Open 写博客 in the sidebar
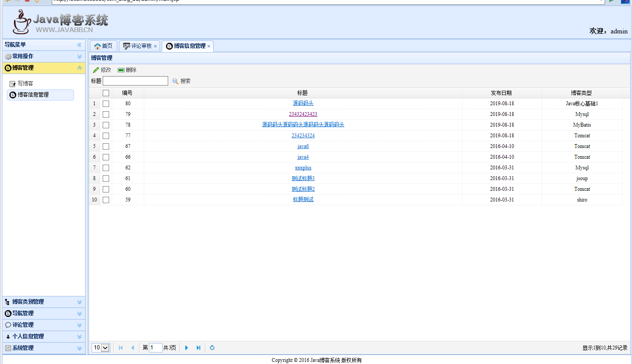632x364 pixels. point(25,84)
